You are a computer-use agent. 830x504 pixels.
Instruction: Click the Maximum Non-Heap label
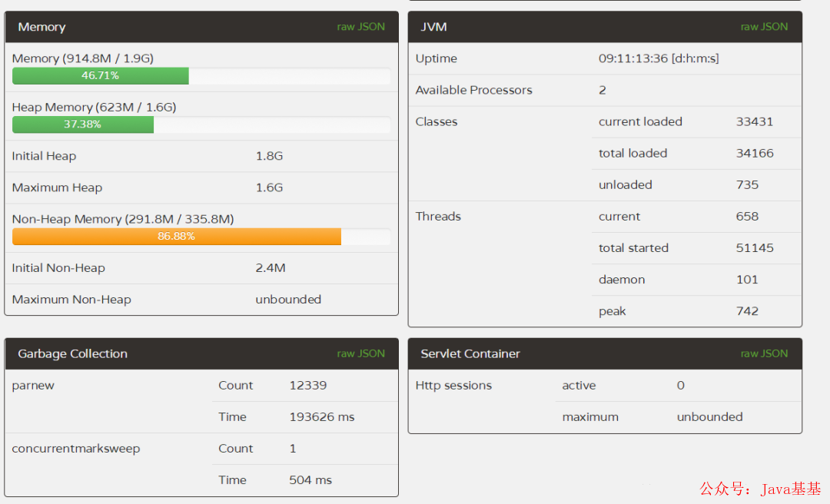click(x=71, y=299)
